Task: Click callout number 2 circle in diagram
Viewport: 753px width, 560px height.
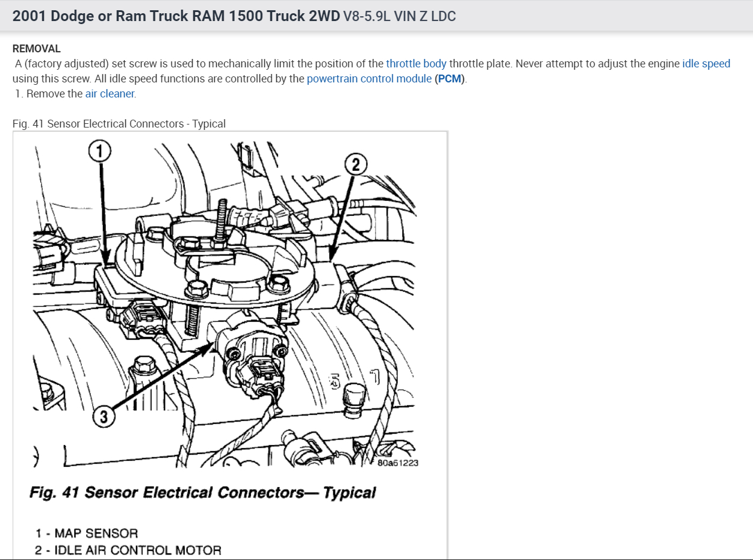Action: pos(356,164)
